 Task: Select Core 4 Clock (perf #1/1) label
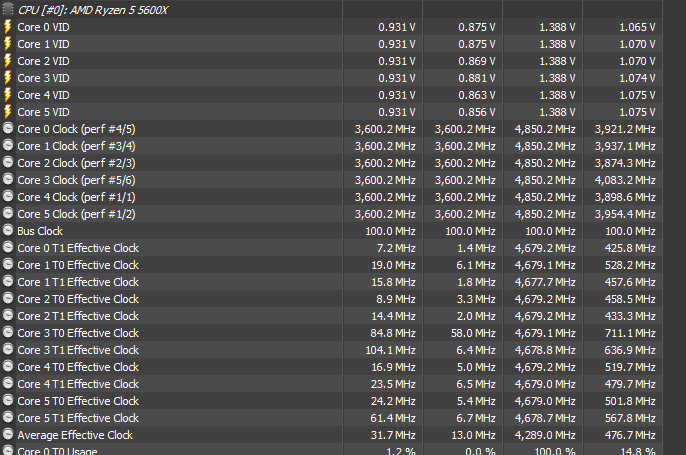pos(77,197)
